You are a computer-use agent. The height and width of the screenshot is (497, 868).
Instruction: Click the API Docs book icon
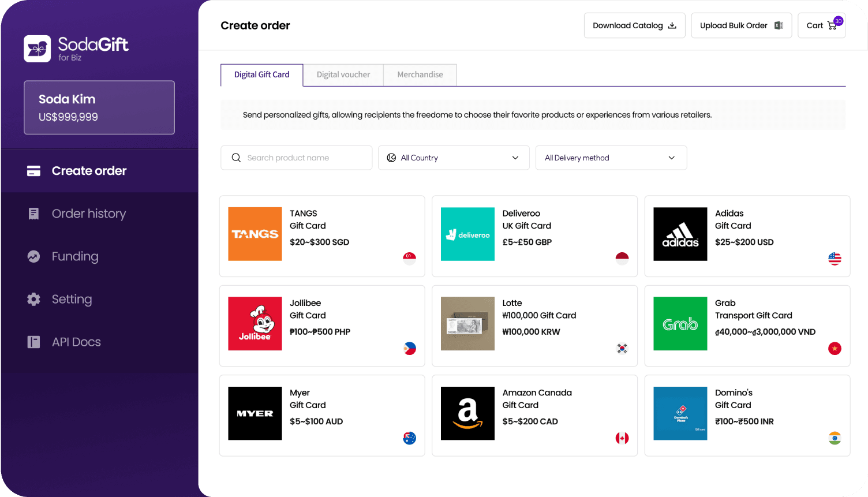[x=33, y=342]
